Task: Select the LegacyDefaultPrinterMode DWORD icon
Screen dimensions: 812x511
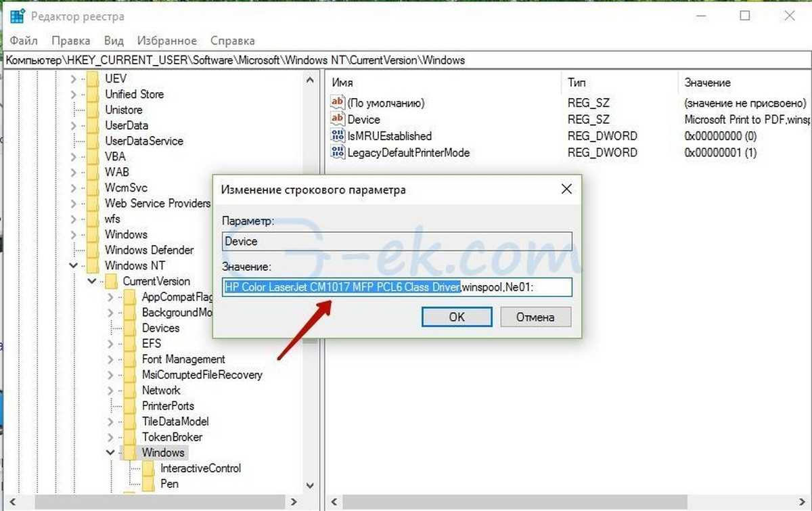Action: point(338,152)
